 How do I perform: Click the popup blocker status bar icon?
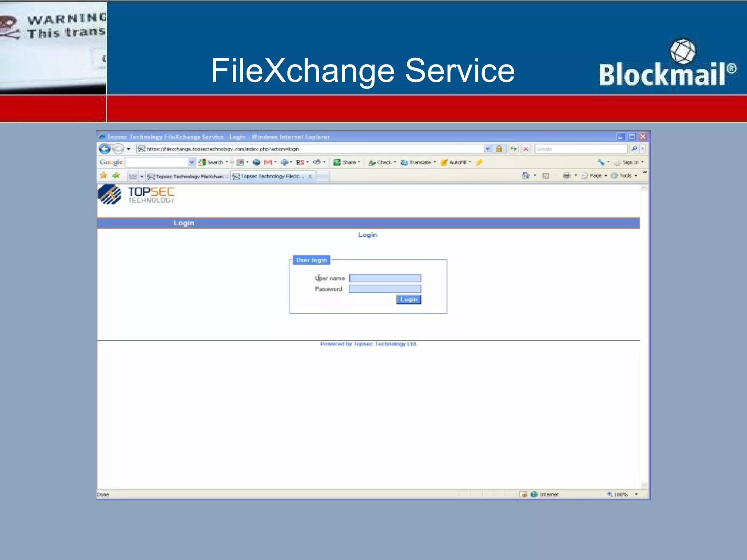click(x=523, y=494)
